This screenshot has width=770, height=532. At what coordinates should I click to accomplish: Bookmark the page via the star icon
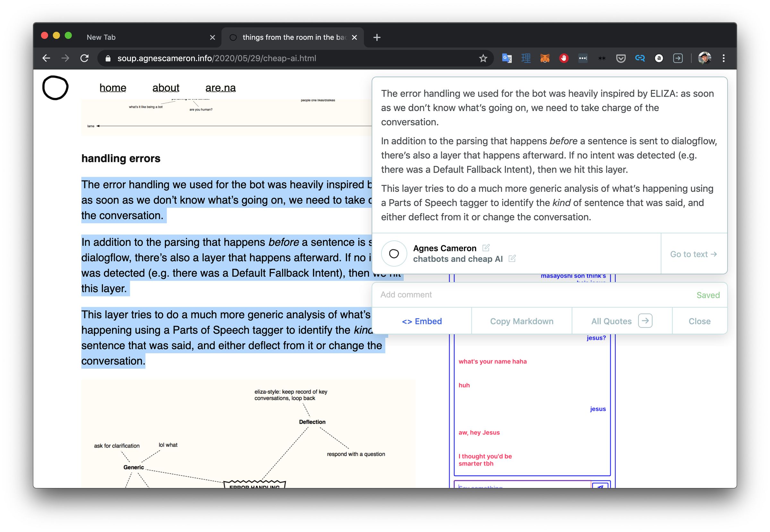pos(483,58)
